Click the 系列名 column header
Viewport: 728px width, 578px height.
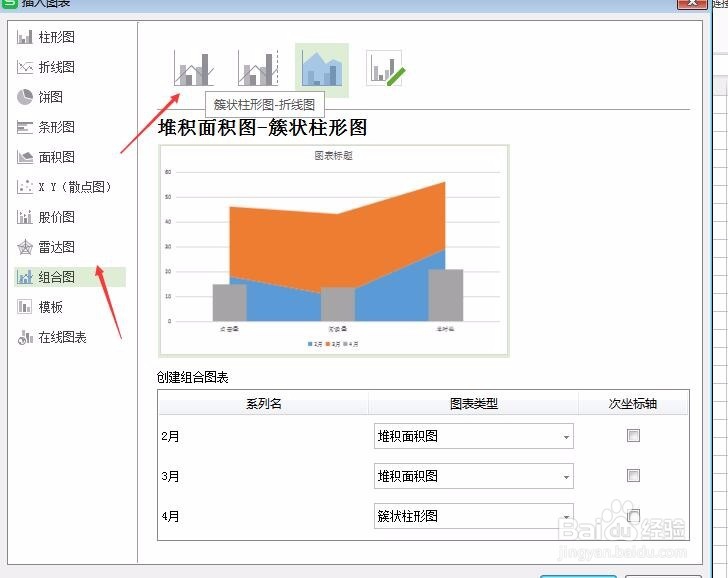pos(264,403)
